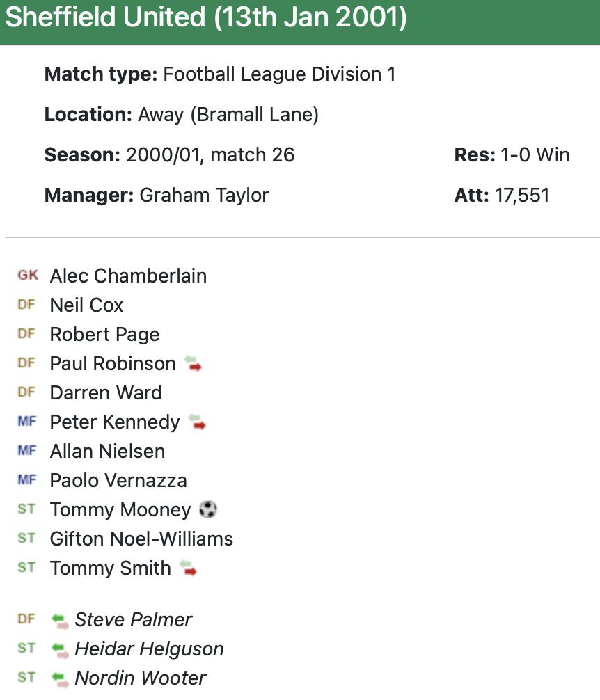The width and height of the screenshot is (600, 700).
Task: Click the Sheffield United match header
Action: (206, 18)
